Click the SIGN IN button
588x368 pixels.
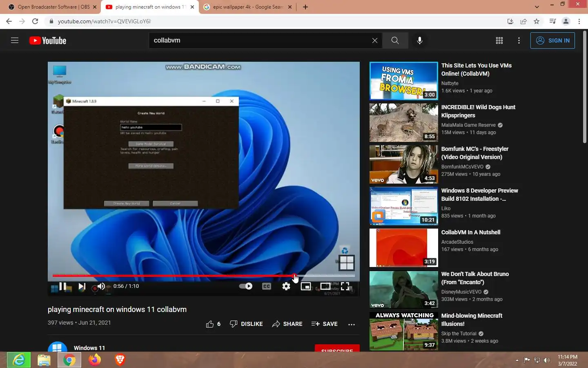pos(552,40)
